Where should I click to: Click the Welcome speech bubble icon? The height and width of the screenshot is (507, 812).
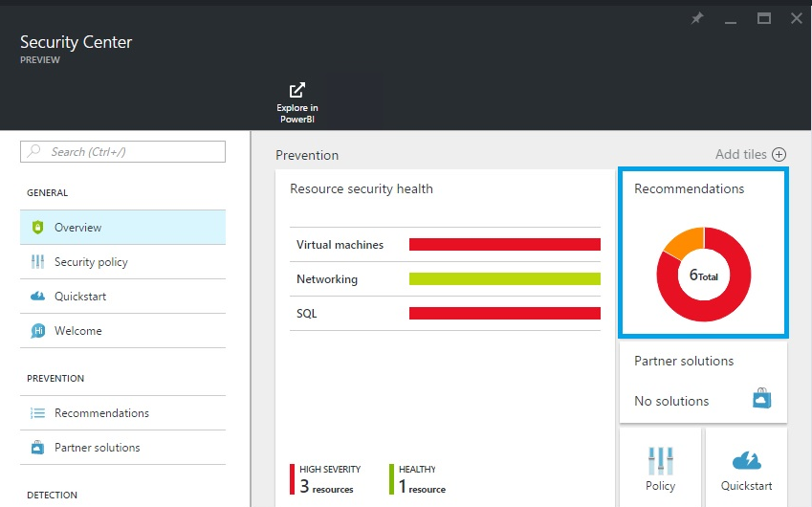pyautogui.click(x=38, y=331)
